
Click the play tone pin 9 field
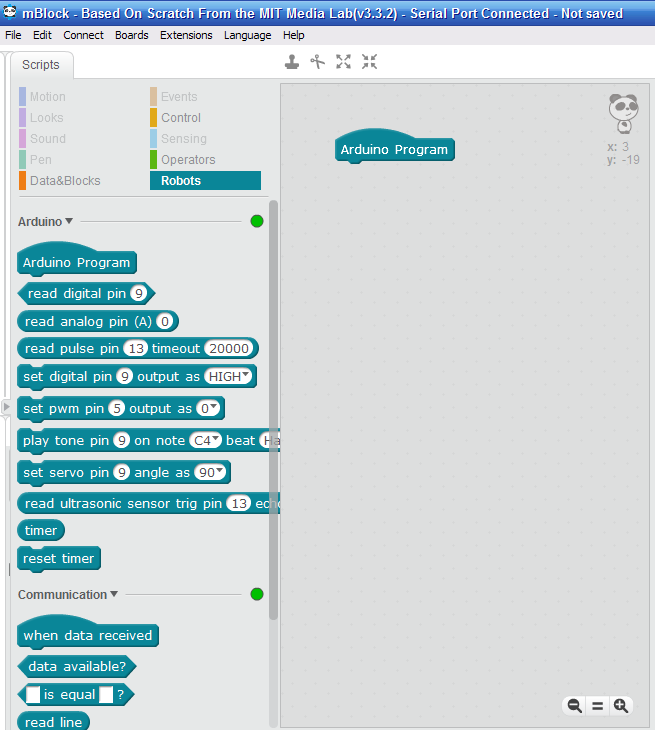pos(122,440)
